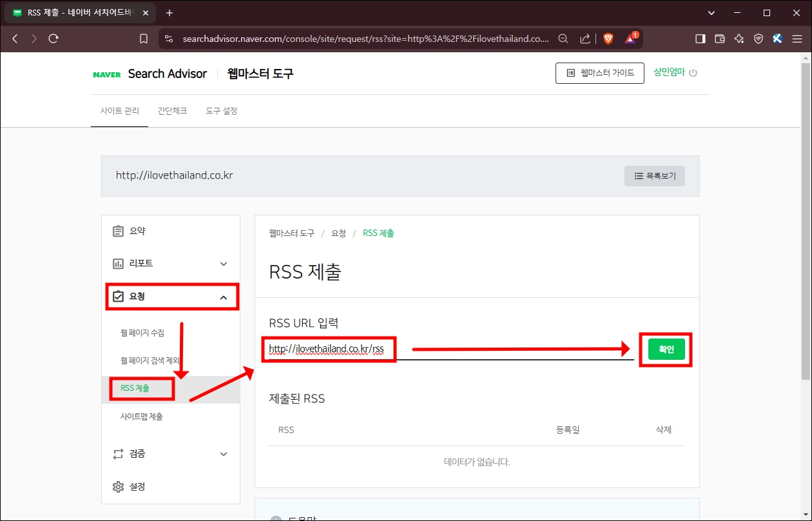Click RSS 제출 in the breadcrumb
The height and width of the screenshot is (521, 812).
pos(378,233)
